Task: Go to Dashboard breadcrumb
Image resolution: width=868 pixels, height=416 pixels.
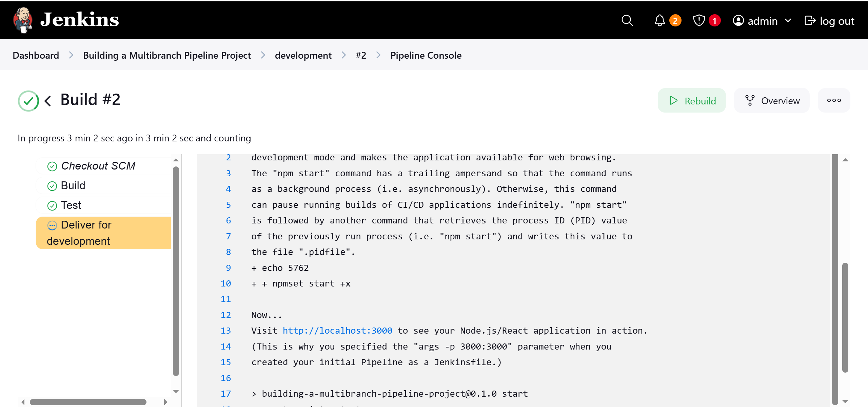Action: tap(36, 55)
